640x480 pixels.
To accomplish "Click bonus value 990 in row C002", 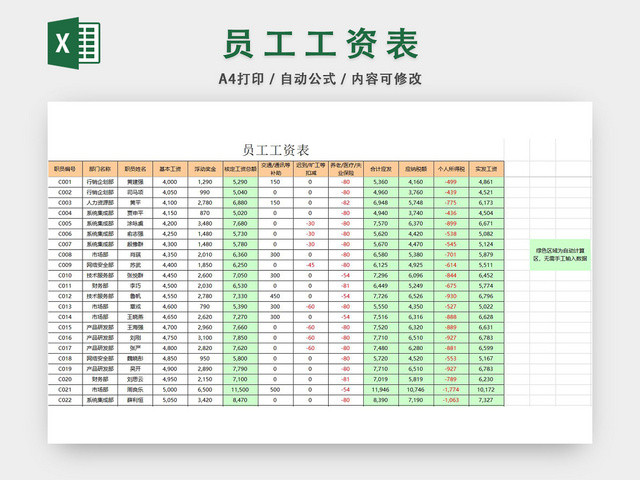I will coord(205,192).
